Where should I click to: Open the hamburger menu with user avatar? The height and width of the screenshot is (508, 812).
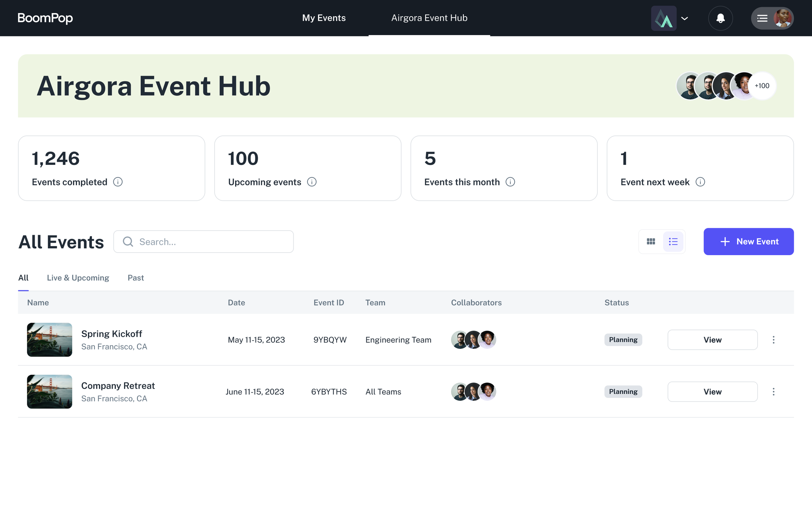coord(772,18)
